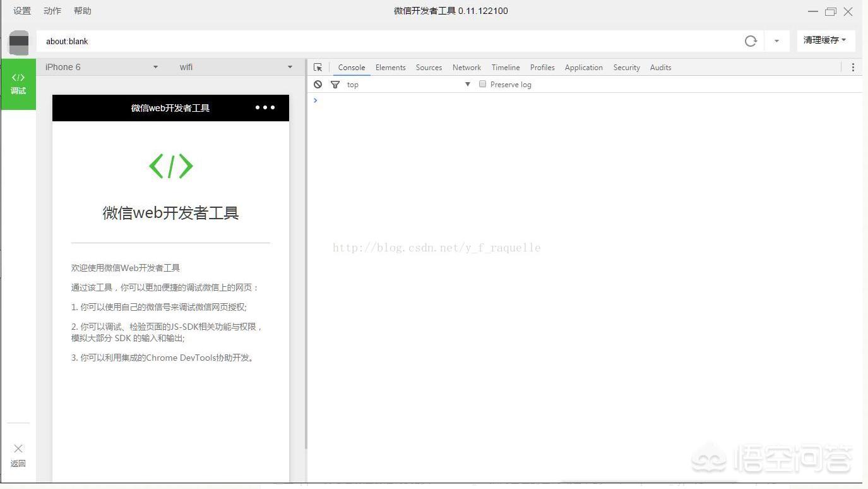Open the console filter funnel icon
This screenshot has width=868, height=489.
(x=335, y=84)
